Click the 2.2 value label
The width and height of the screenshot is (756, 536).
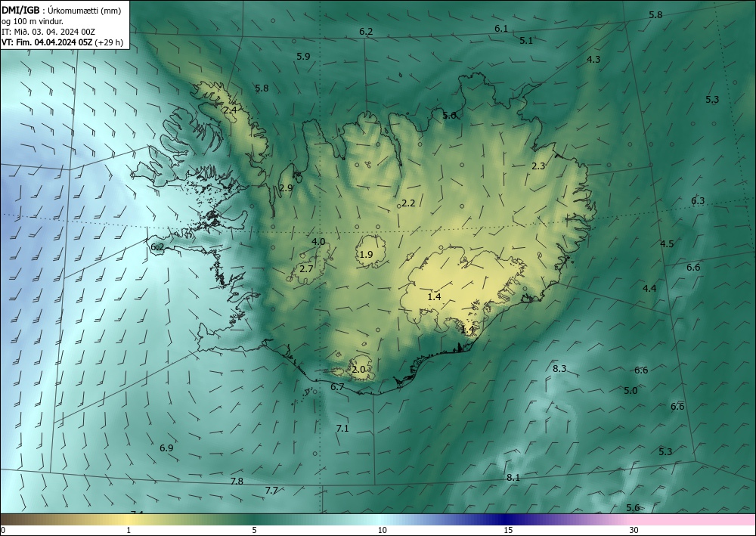click(x=408, y=203)
